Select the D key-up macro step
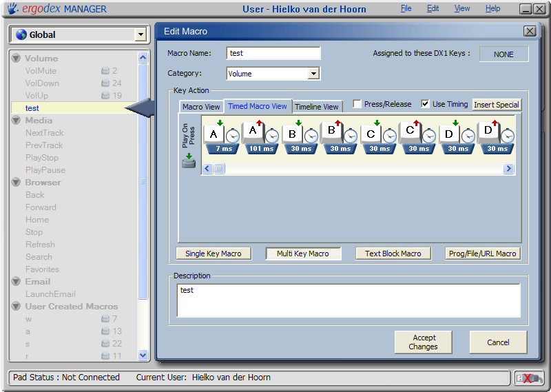 [488, 132]
